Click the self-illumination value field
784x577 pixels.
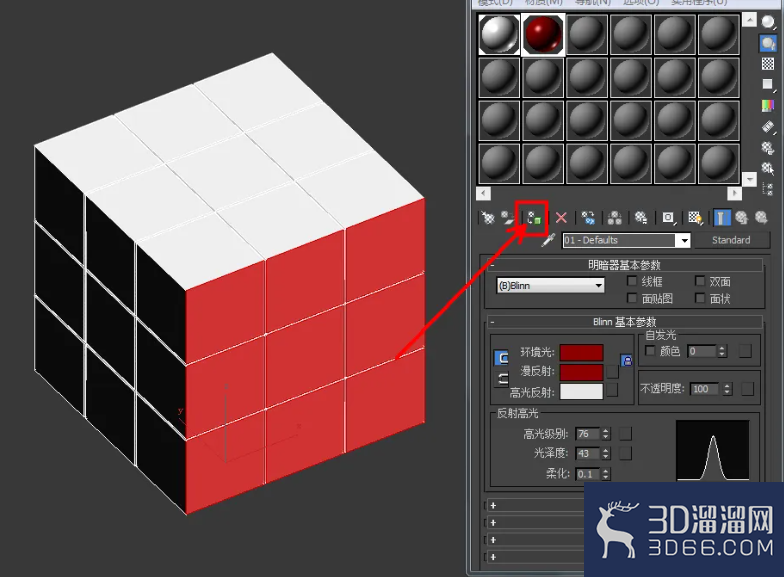click(702, 351)
